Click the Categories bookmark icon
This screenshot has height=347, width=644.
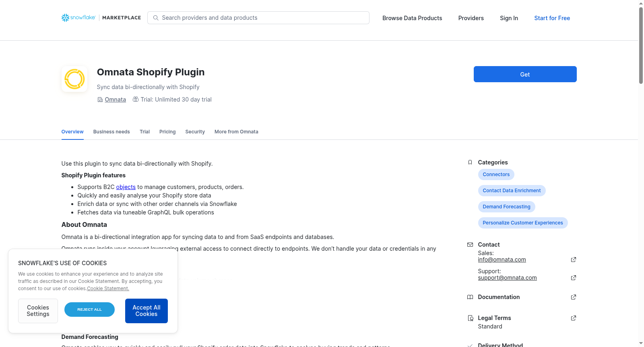pyautogui.click(x=470, y=162)
